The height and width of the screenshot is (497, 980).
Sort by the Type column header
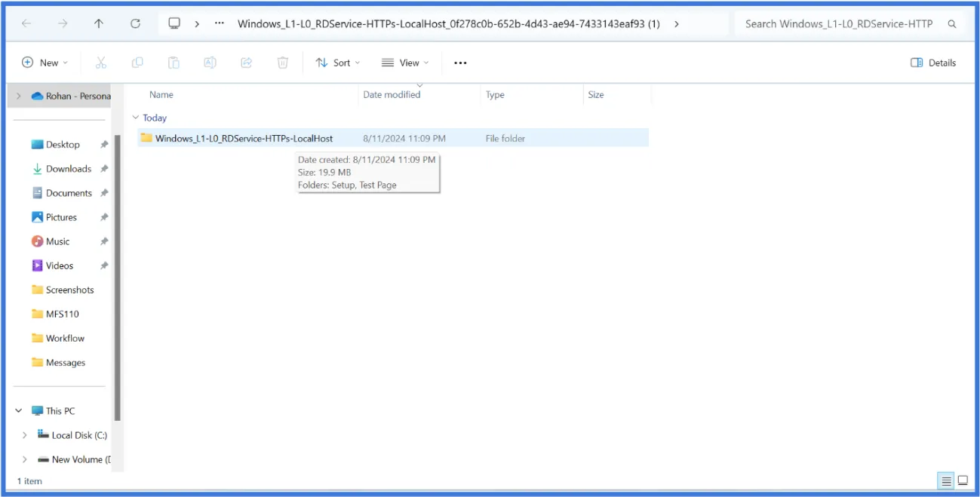495,94
